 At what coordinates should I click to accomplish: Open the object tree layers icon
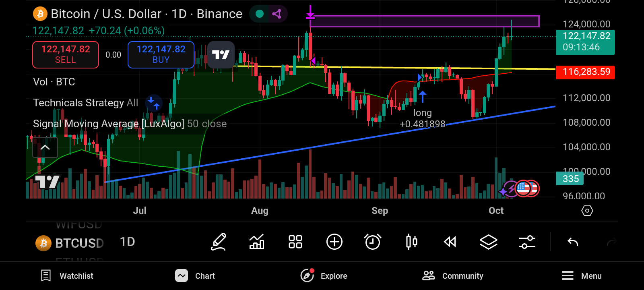coord(488,242)
